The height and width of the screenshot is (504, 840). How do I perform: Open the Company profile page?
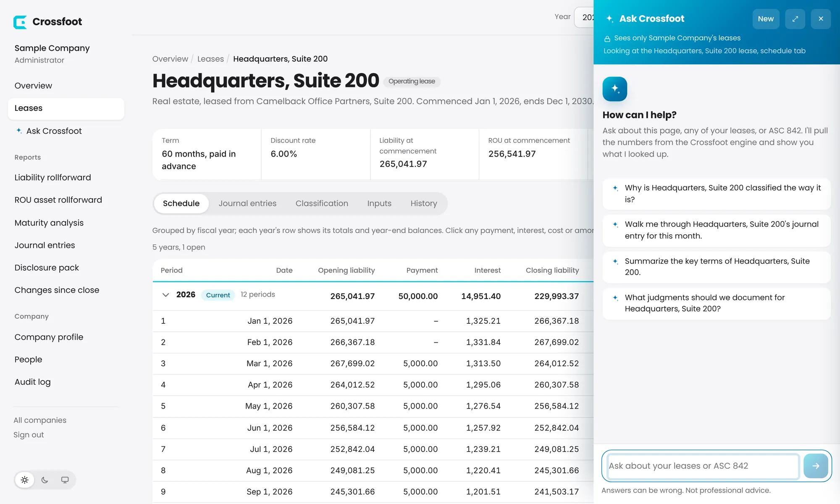point(49,337)
